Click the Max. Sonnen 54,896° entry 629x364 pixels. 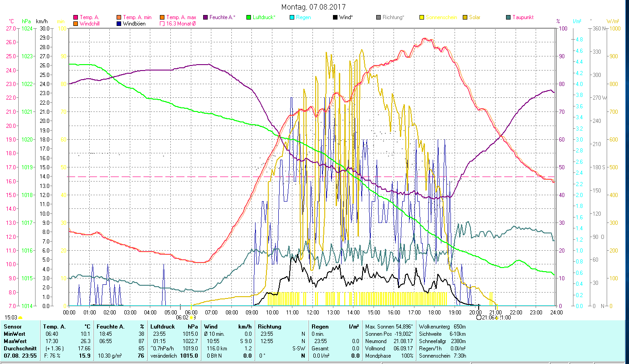[389, 327]
